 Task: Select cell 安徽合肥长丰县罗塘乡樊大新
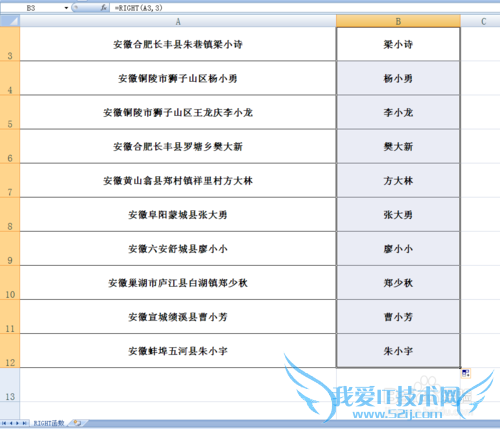click(178, 146)
